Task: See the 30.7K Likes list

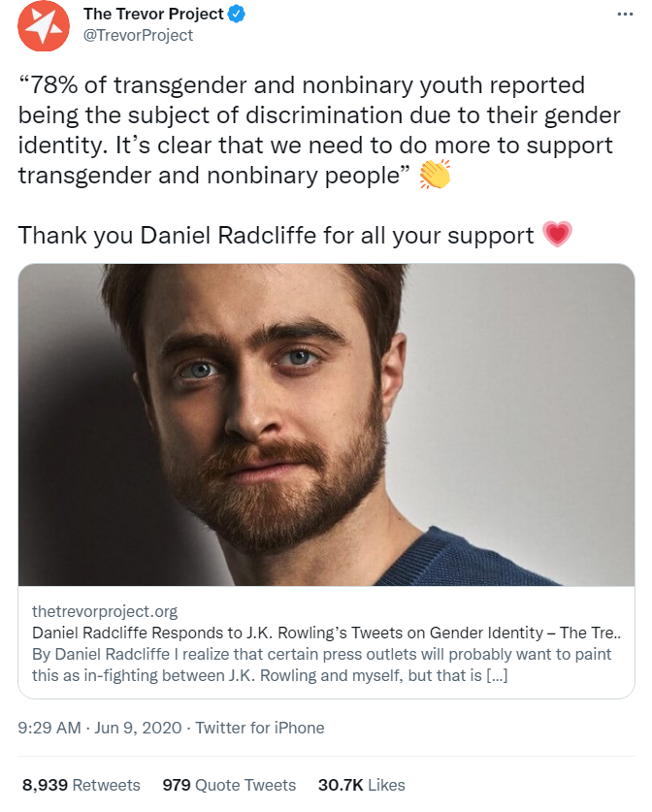Action: click(x=361, y=785)
